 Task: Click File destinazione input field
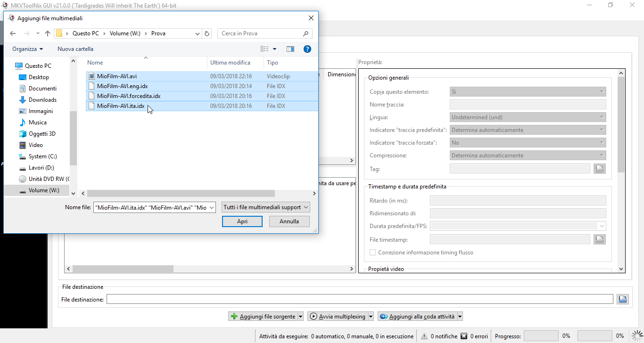tap(360, 299)
